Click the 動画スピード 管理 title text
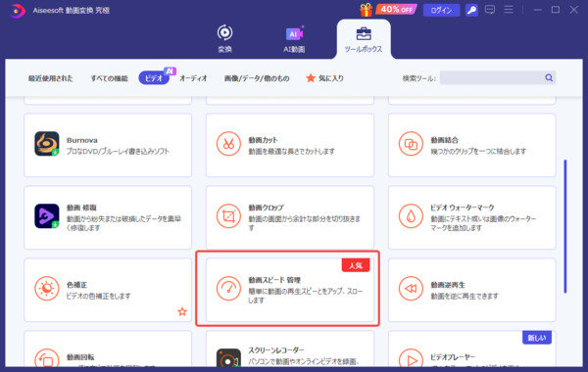The image size is (588, 372). (274, 280)
